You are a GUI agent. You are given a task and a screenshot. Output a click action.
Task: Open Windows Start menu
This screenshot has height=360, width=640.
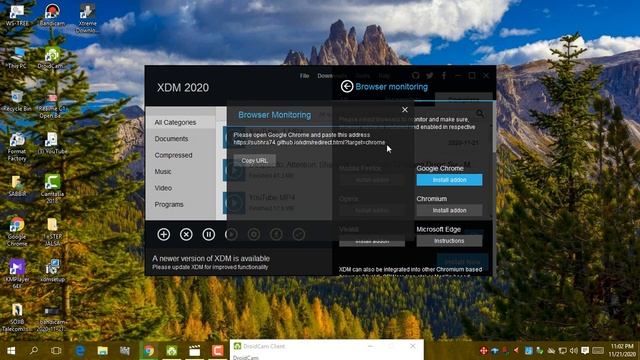pyautogui.click(x=11, y=351)
